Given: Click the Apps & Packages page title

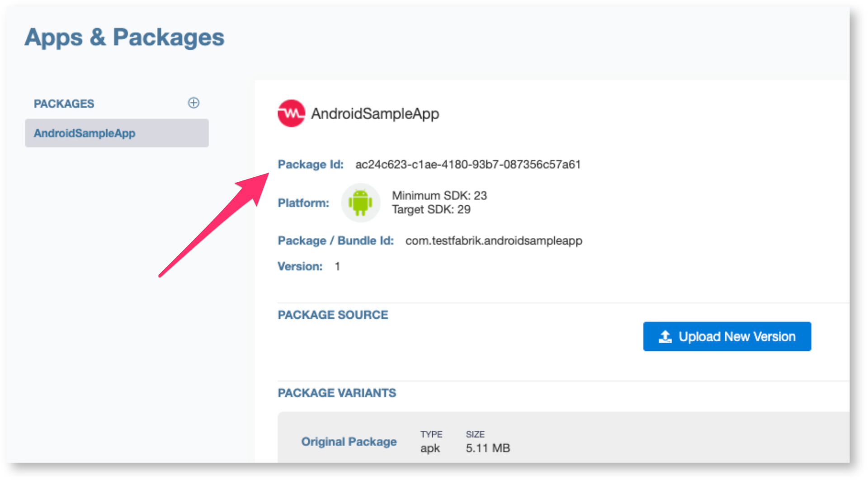Looking at the screenshot, I should point(124,37).
